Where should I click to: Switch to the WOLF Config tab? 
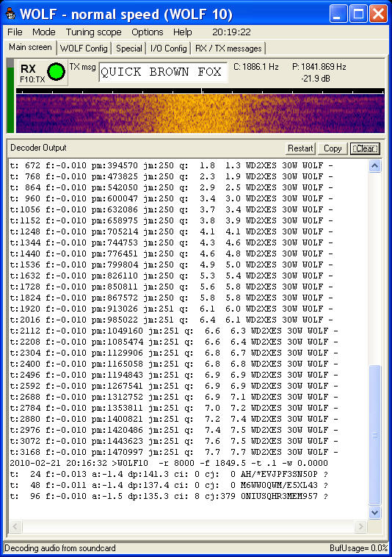click(84, 48)
